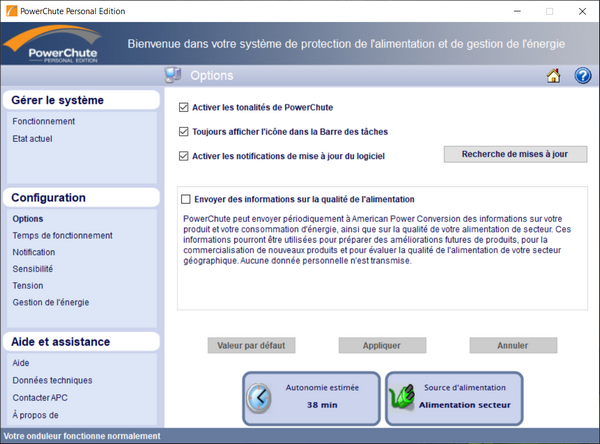Click the 'Bienvenue dans votre système' banner text

tap(346, 44)
